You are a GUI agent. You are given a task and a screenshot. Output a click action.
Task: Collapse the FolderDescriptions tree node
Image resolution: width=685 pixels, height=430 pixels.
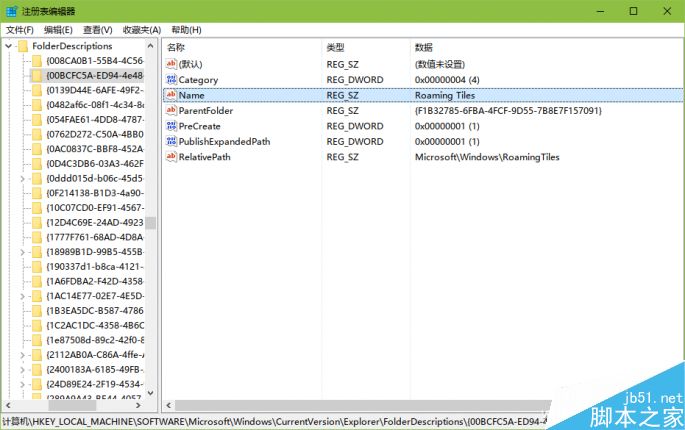pos(9,46)
